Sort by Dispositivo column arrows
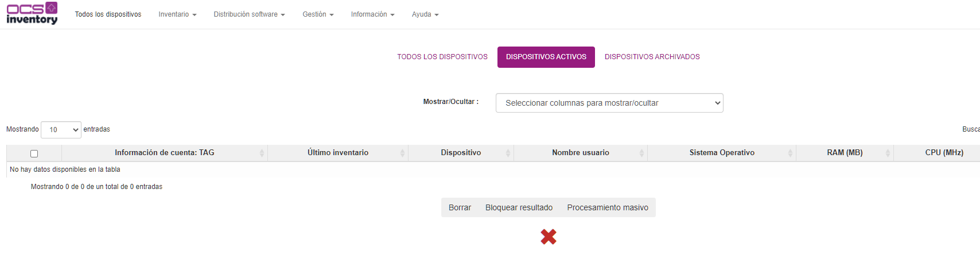Screen dimensions: 980x262 click(x=508, y=153)
